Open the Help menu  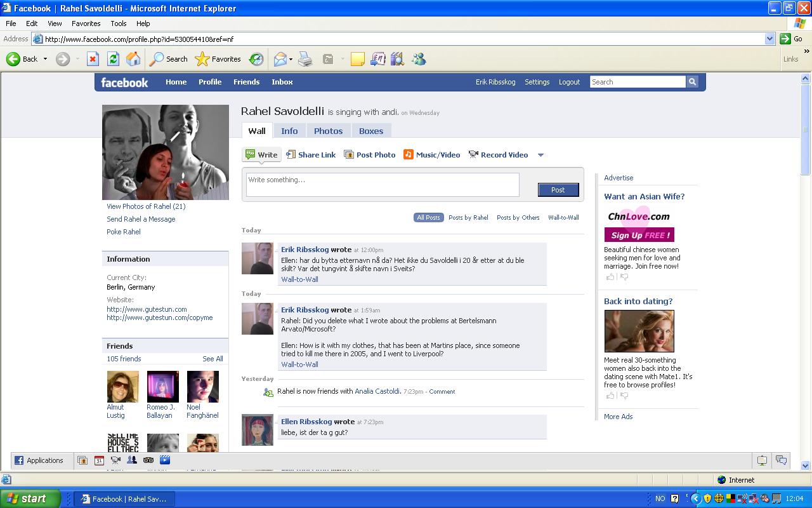pyautogui.click(x=143, y=23)
